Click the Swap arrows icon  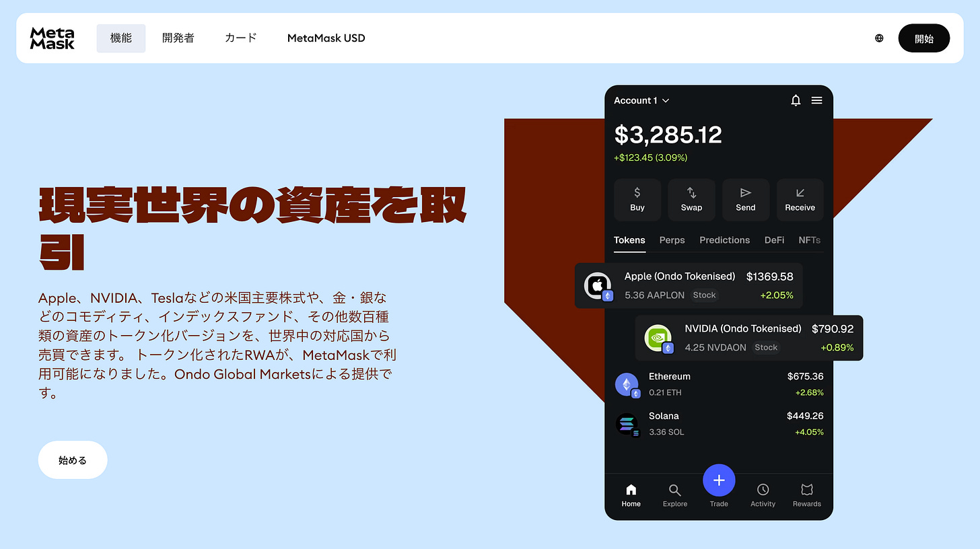click(x=691, y=192)
